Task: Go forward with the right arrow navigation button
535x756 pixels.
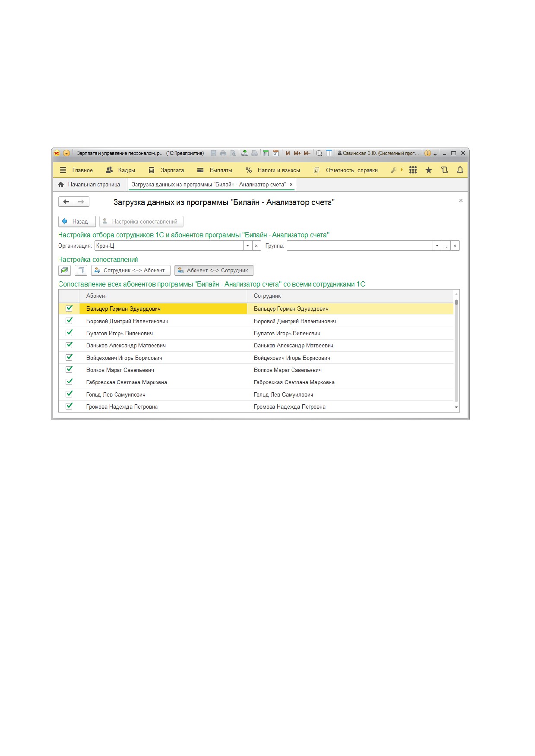Action: point(81,202)
